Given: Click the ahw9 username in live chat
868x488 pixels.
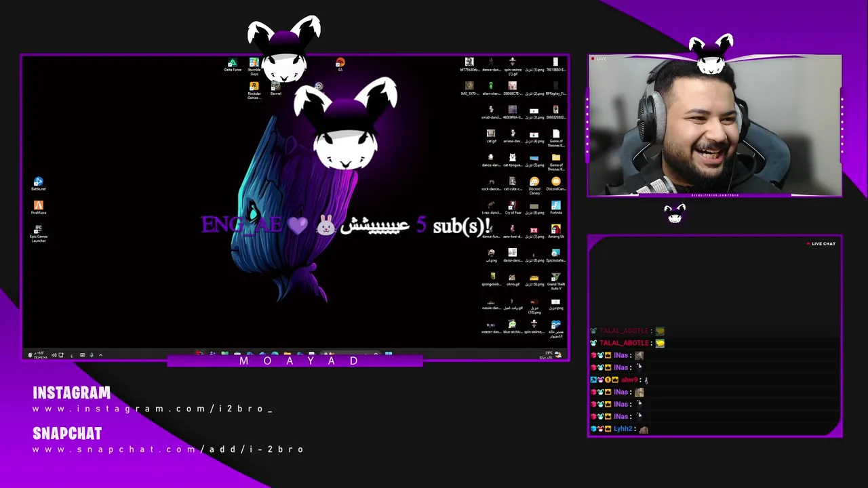Looking at the screenshot, I should [629, 380].
